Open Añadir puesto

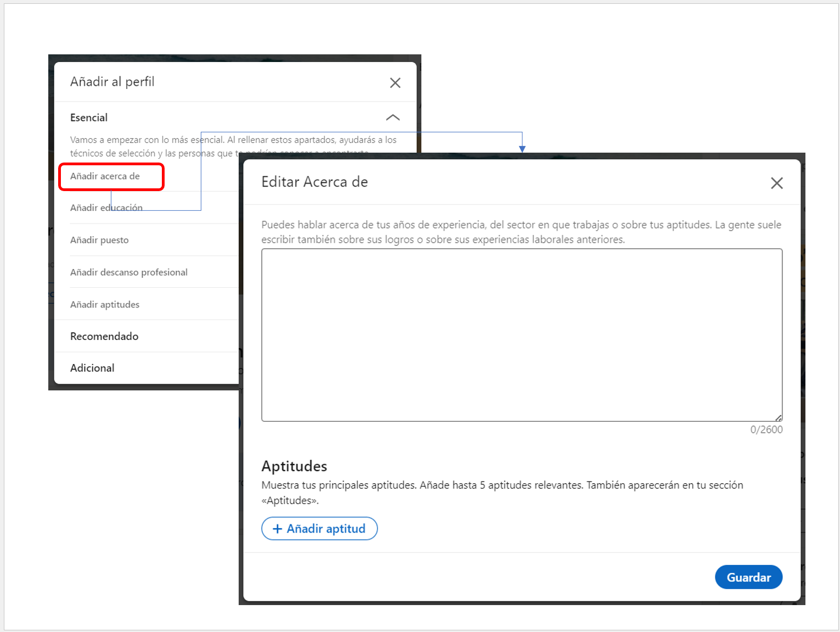[x=99, y=240]
